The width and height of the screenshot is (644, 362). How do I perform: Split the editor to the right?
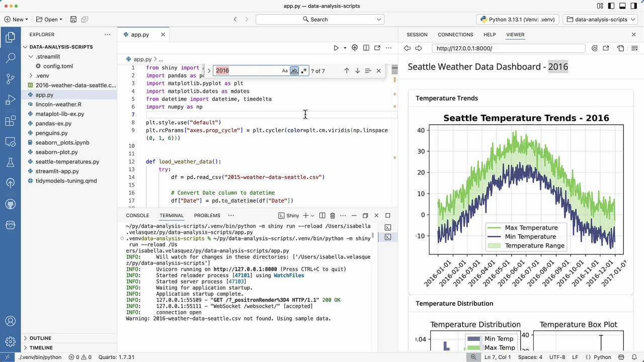point(366,48)
